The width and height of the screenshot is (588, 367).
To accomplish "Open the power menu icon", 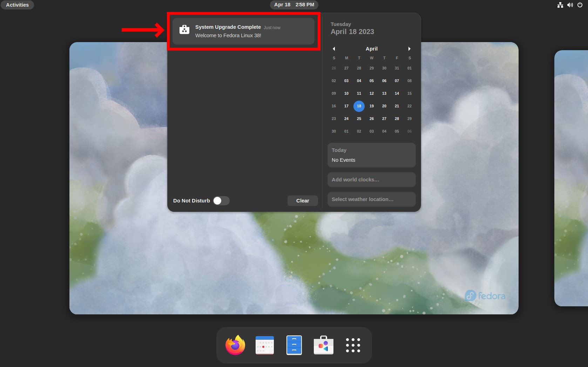I will 580,5.
